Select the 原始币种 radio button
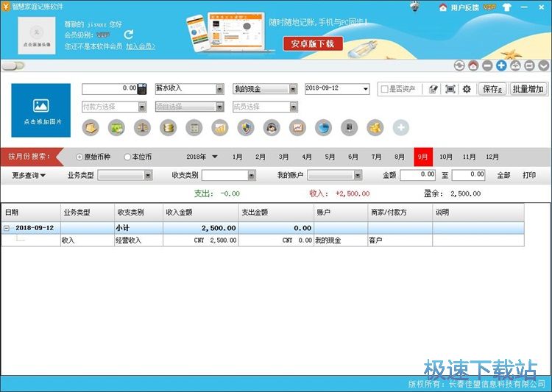The image size is (552, 392). [80, 157]
